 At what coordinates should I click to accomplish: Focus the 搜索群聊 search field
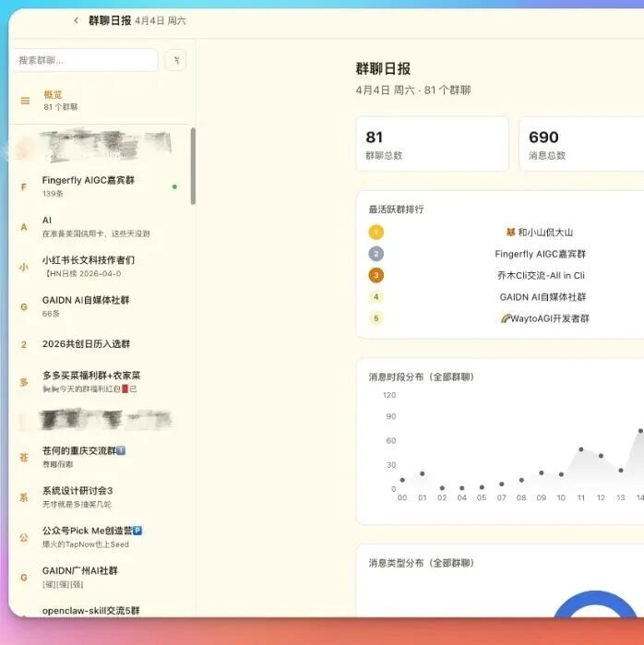tap(85, 60)
